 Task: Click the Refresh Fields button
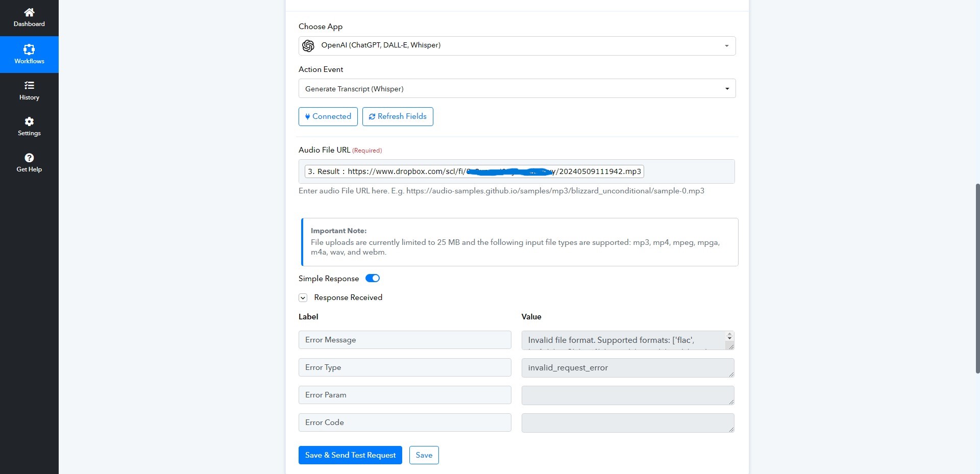point(398,116)
